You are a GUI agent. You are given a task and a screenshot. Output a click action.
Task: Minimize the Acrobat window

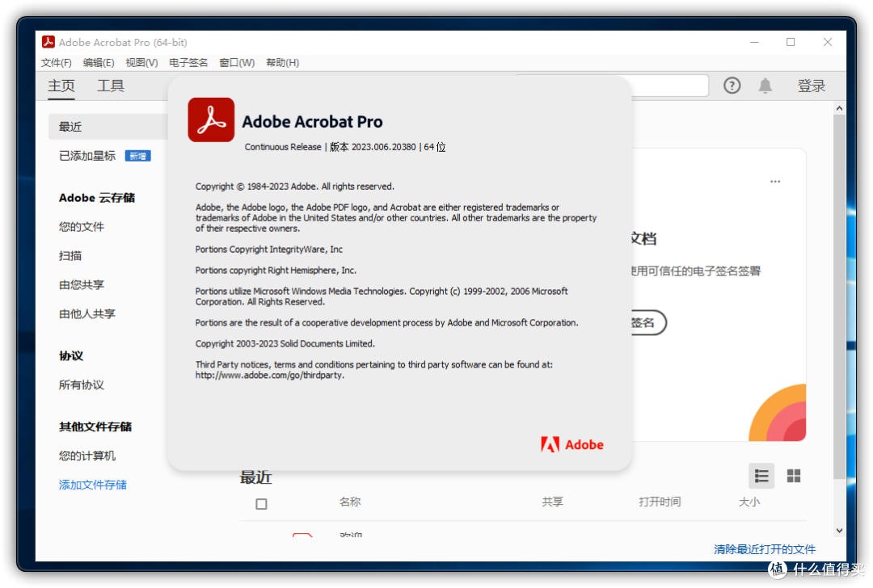point(754,42)
